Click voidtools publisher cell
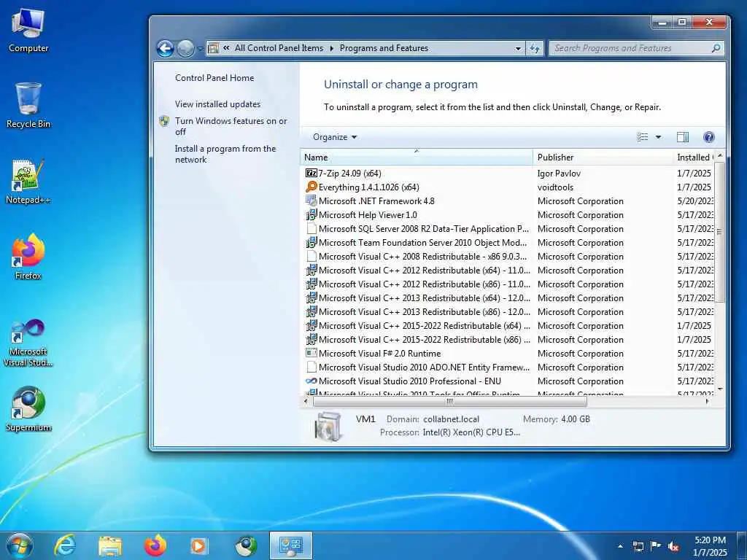This screenshot has height=560, width=747. [x=555, y=187]
